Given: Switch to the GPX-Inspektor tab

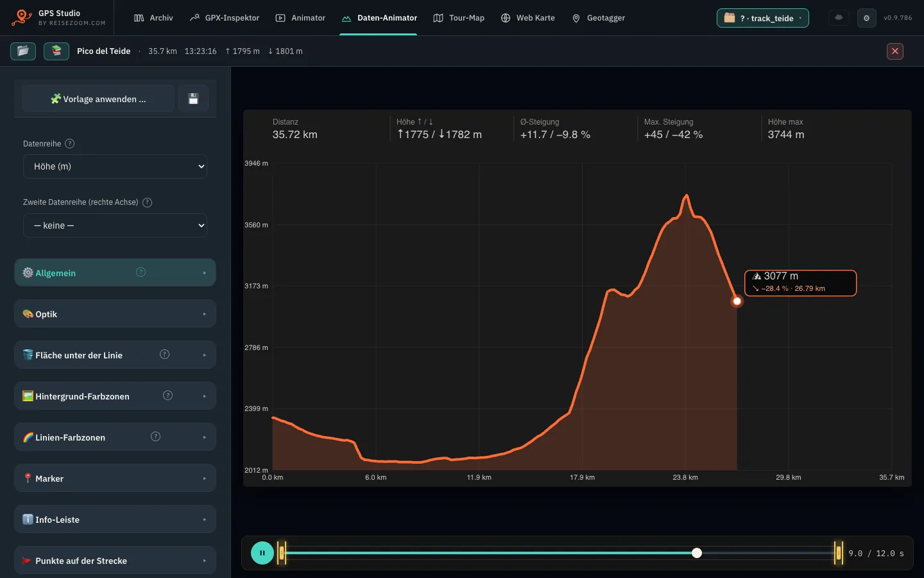Looking at the screenshot, I should [225, 18].
